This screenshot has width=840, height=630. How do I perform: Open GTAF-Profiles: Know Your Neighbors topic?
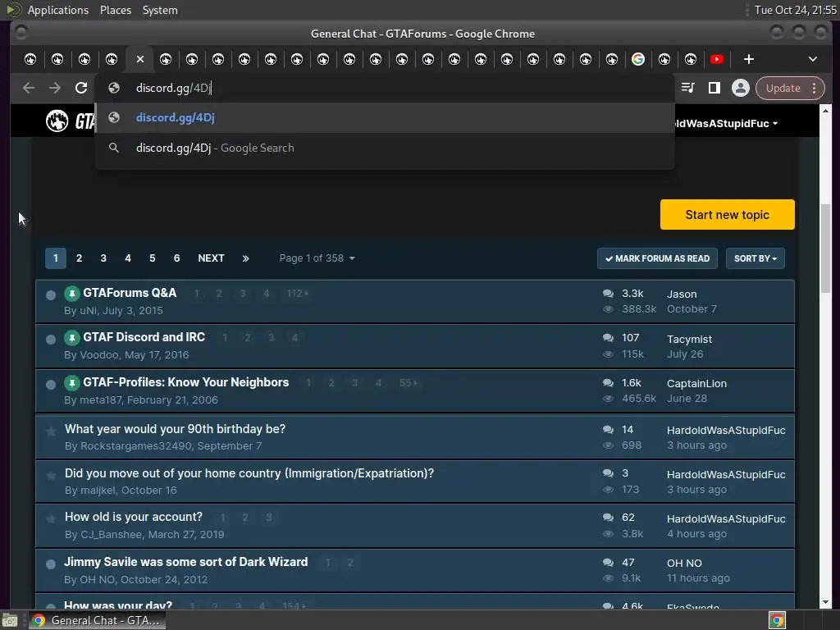click(186, 382)
